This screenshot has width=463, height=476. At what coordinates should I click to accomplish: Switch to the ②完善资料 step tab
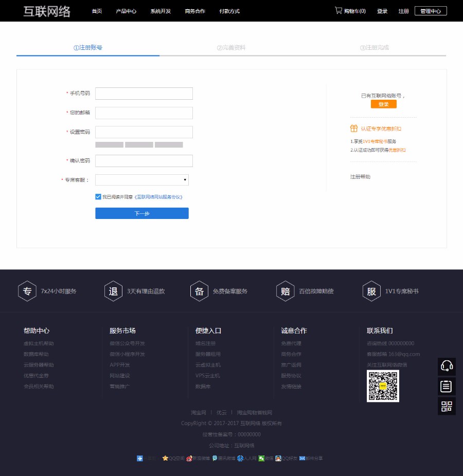coord(231,47)
